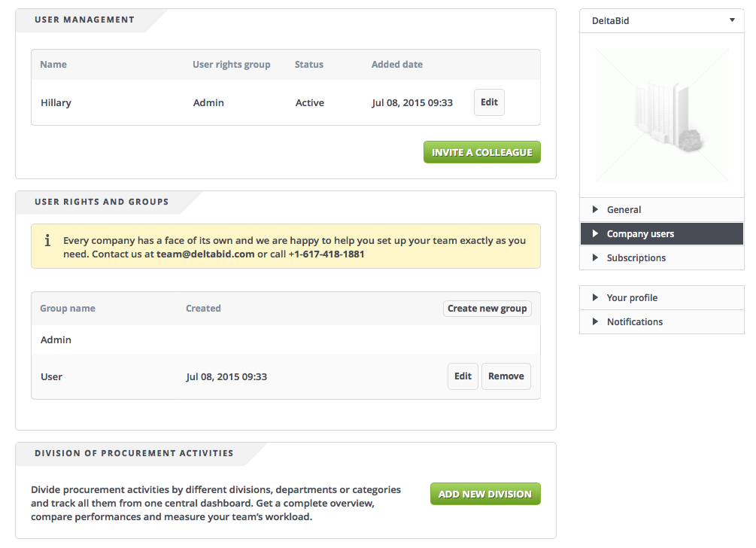This screenshot has width=756, height=548.
Task: Click Create new group button
Action: point(487,309)
